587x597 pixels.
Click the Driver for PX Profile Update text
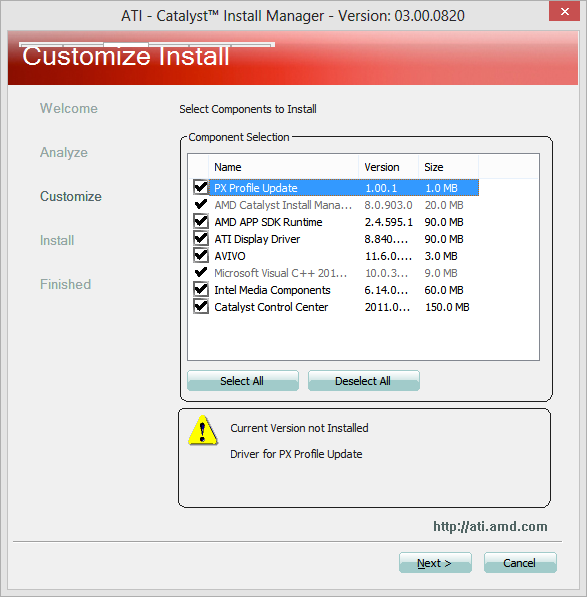tap(296, 454)
